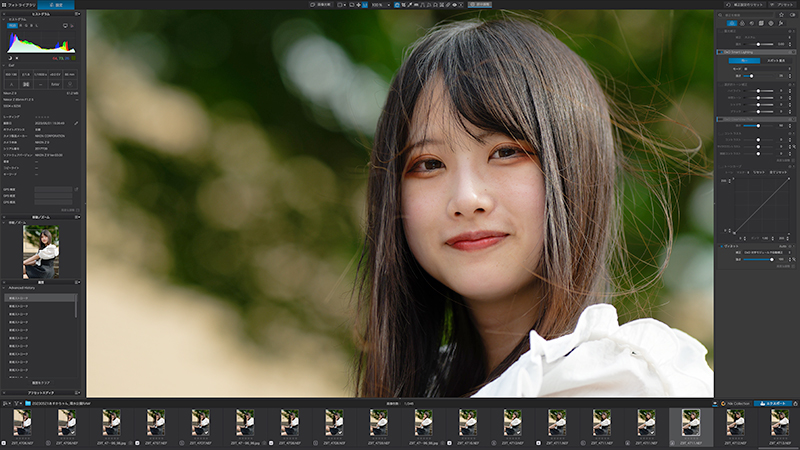
Task: Click the first empty GPS input field
Action: point(54,189)
